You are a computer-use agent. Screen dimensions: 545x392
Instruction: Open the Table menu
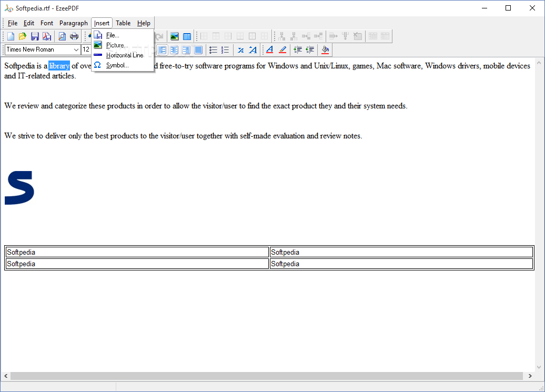[x=123, y=23]
